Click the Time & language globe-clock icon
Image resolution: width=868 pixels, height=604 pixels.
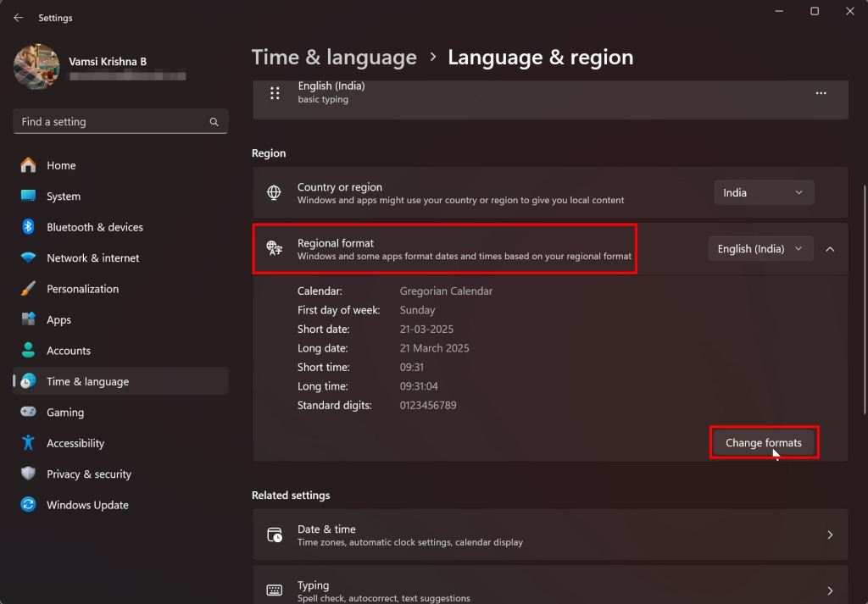28,381
